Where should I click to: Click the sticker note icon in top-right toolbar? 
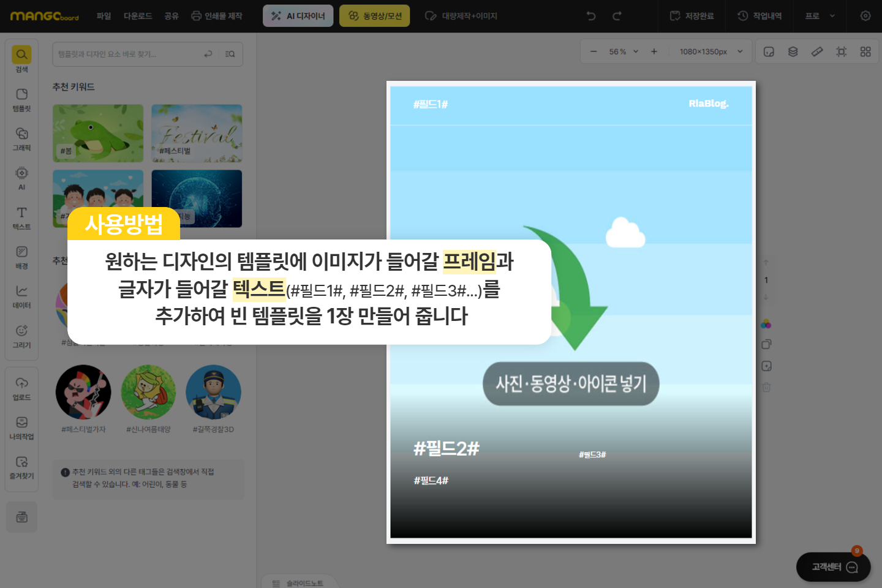(x=769, y=51)
